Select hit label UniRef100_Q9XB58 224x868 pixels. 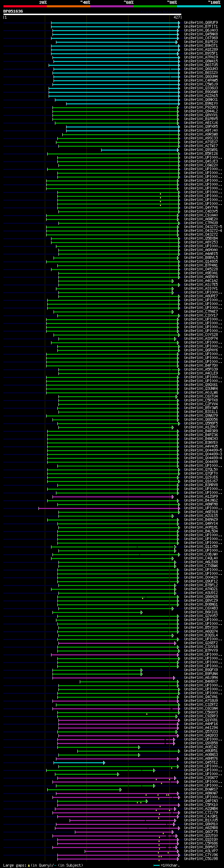point(201,743)
